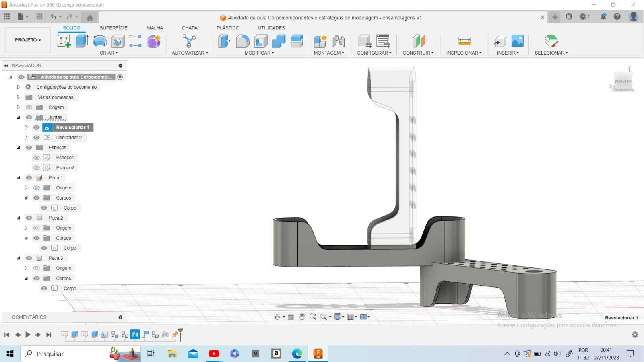The width and height of the screenshot is (644, 362).
Task: Switch to the SUPERFÍCIE tab
Action: tap(114, 28)
